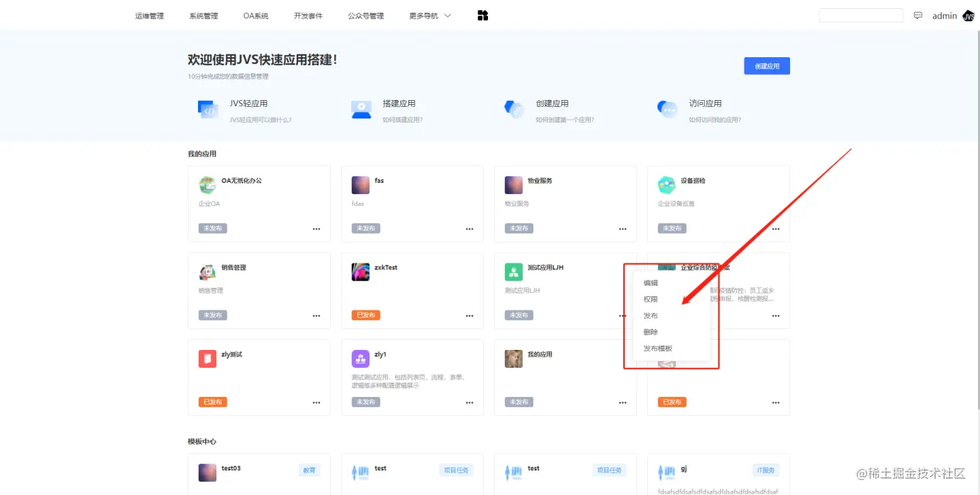Click the 未发布 tag on zly1
980x495 pixels.
(366, 402)
